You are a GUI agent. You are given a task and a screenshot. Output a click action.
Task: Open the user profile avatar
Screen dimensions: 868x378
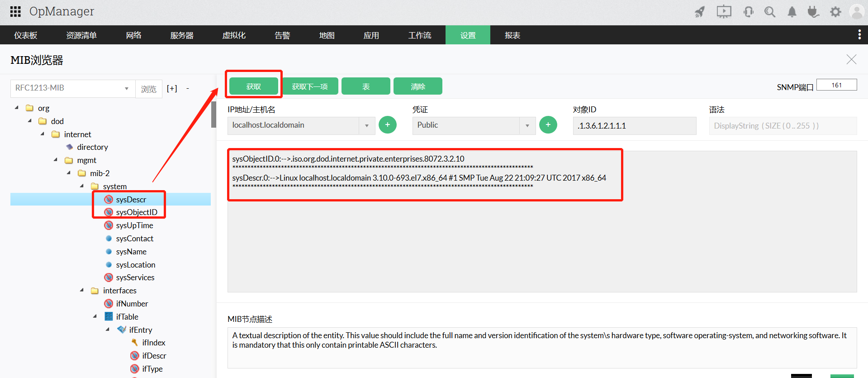pos(857,12)
